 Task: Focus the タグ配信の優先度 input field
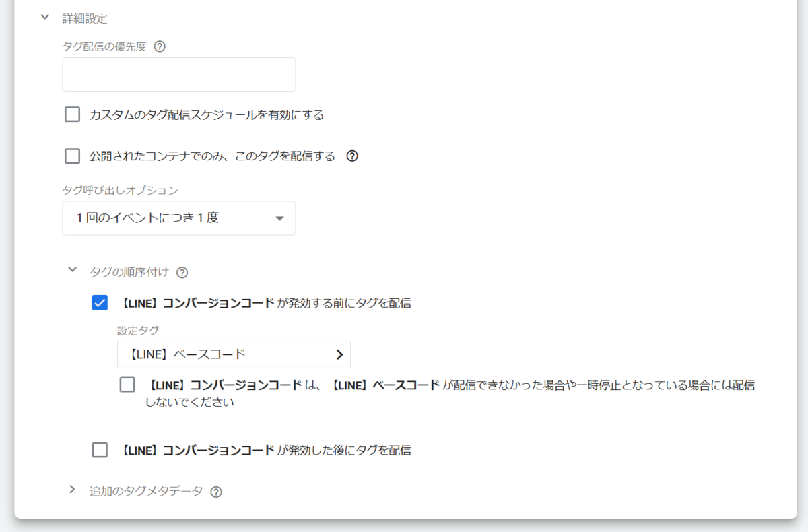[179, 74]
